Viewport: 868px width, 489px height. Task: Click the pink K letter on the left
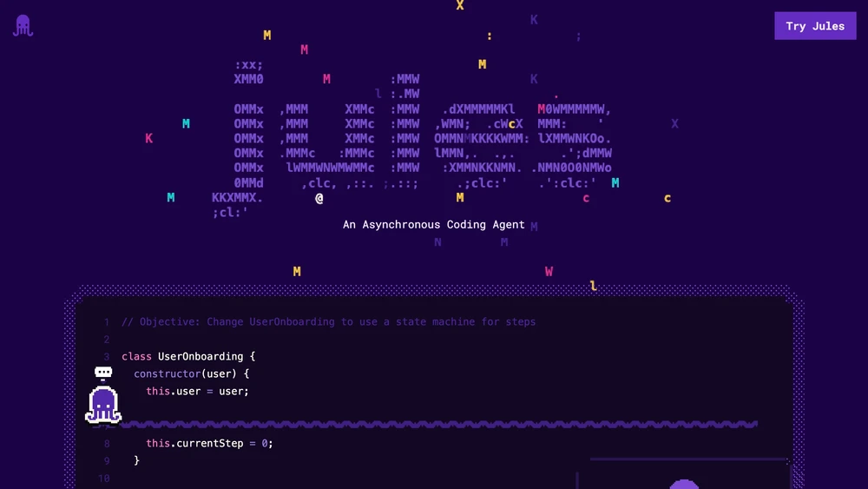[149, 138]
